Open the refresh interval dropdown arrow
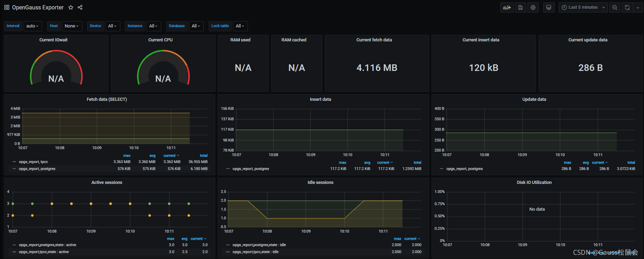Image resolution: width=644 pixels, height=259 pixels. (638, 7)
